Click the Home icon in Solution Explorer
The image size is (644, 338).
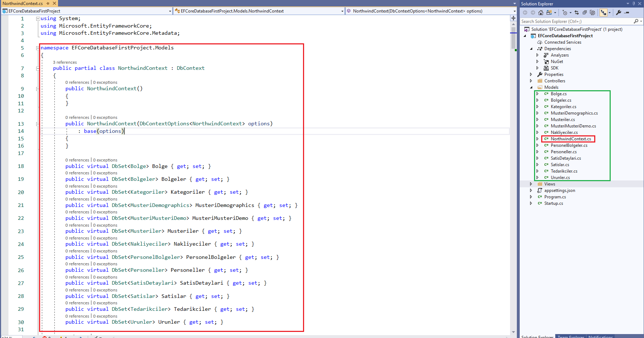pyautogui.click(x=541, y=13)
